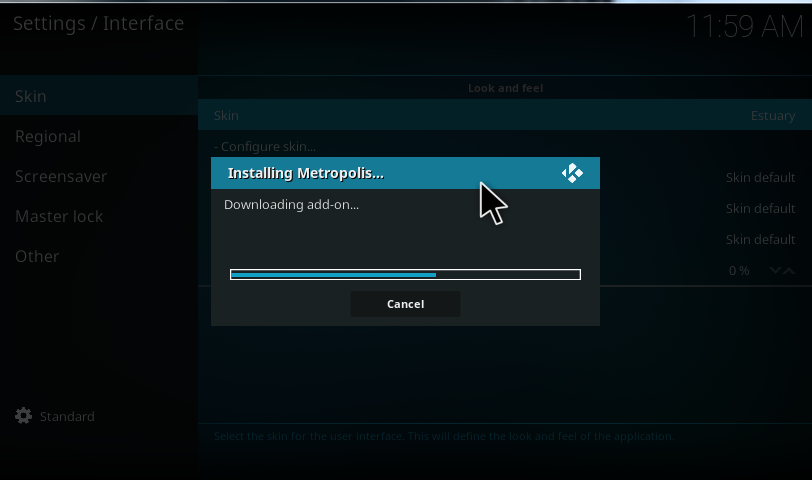Click the 11:59 AM clock
Screen dimensions: 812x480
pyautogui.click(x=745, y=26)
